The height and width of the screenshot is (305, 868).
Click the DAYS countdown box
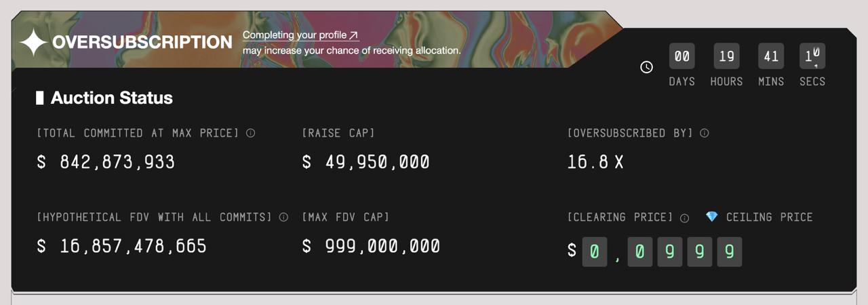682,57
